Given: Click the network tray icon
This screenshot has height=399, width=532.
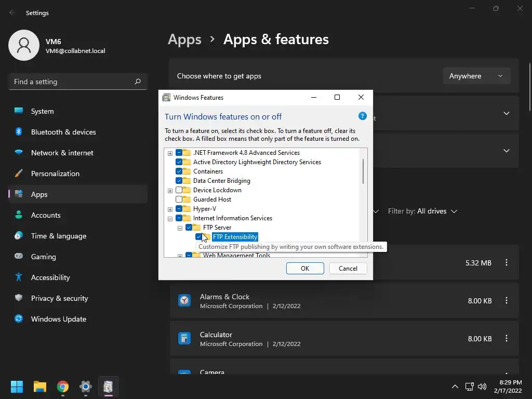Looking at the screenshot, I should (x=469, y=387).
